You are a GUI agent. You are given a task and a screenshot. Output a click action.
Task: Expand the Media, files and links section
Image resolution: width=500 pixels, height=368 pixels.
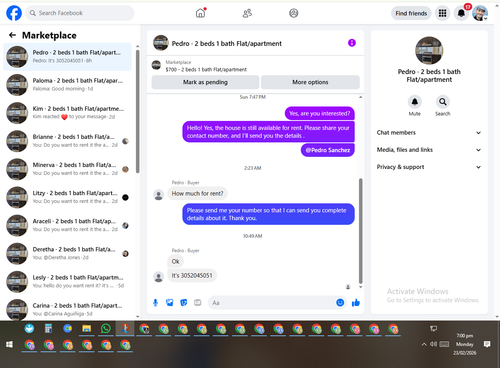point(429,150)
